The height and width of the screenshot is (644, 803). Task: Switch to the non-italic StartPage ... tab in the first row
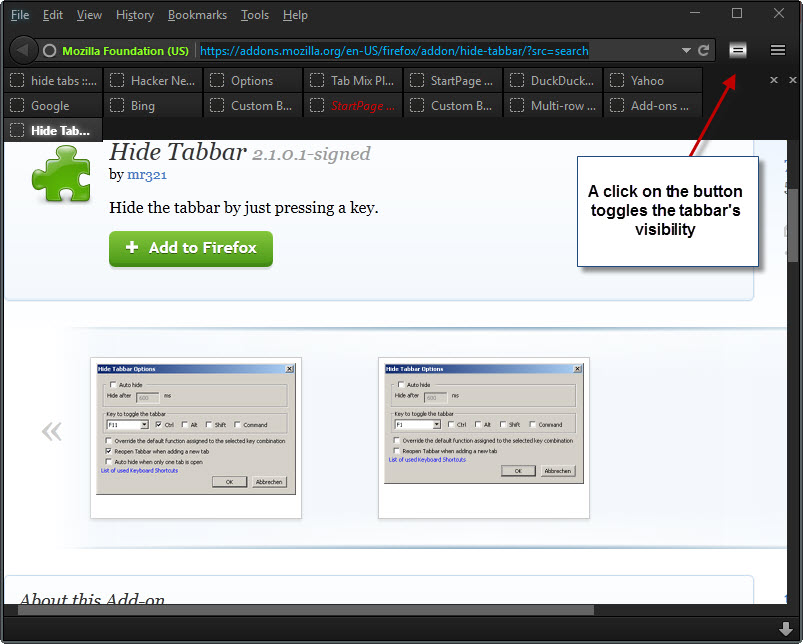(x=453, y=80)
